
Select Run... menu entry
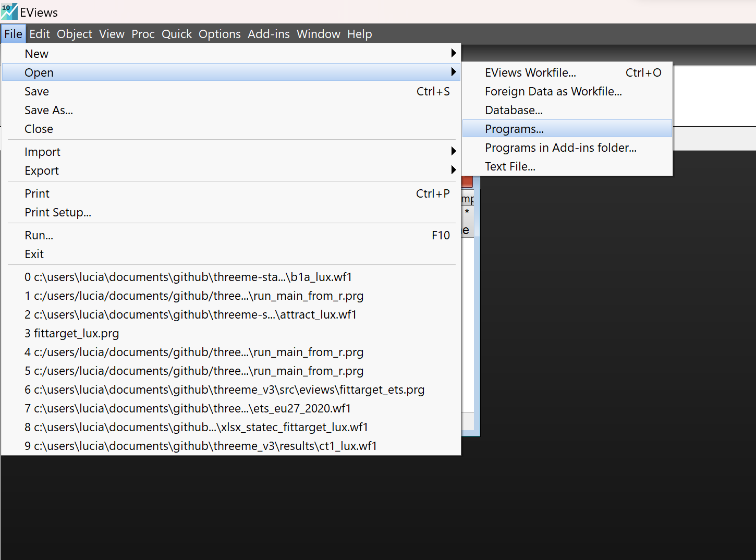pyautogui.click(x=231, y=235)
